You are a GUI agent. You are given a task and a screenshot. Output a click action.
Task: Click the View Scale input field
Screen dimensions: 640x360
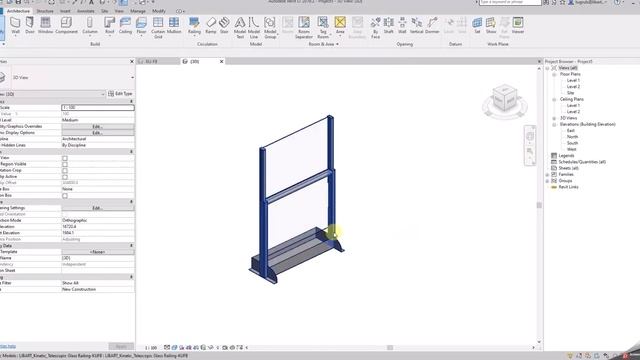point(98,107)
